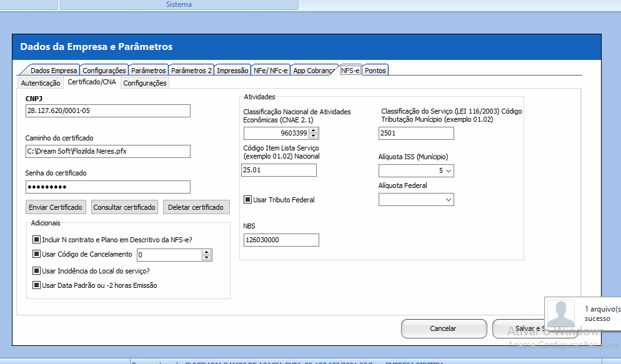The height and width of the screenshot is (364, 621).
Task: Click the Cancelar button
Action: click(x=443, y=328)
